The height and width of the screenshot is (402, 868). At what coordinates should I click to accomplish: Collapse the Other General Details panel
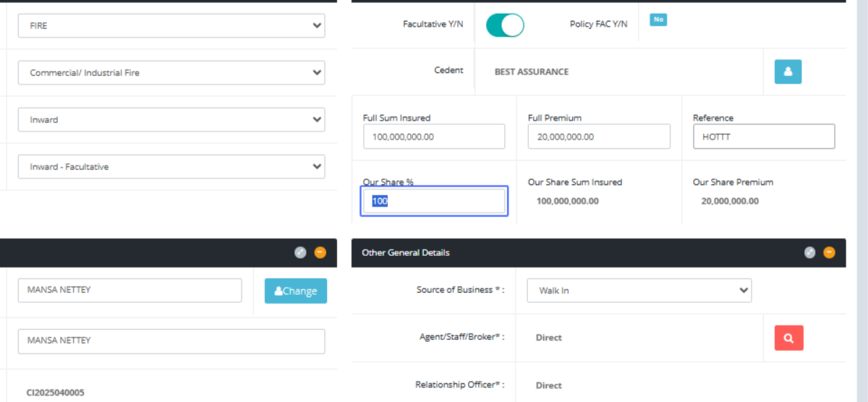829,252
